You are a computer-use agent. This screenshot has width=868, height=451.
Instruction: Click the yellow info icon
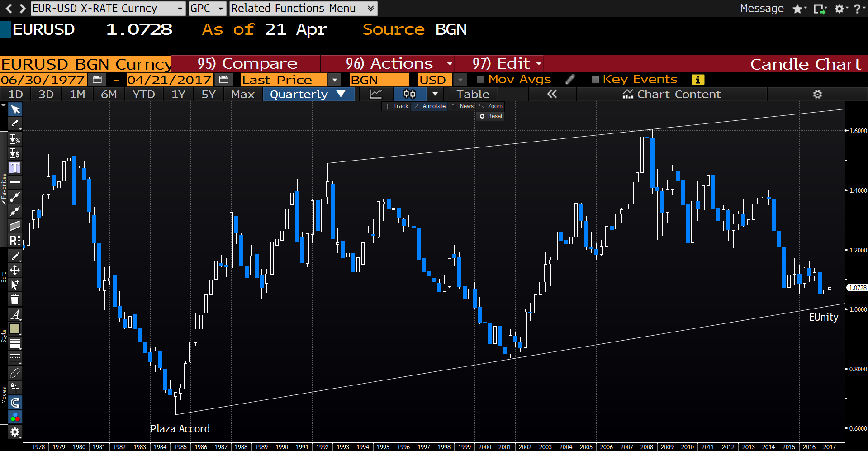pos(698,80)
